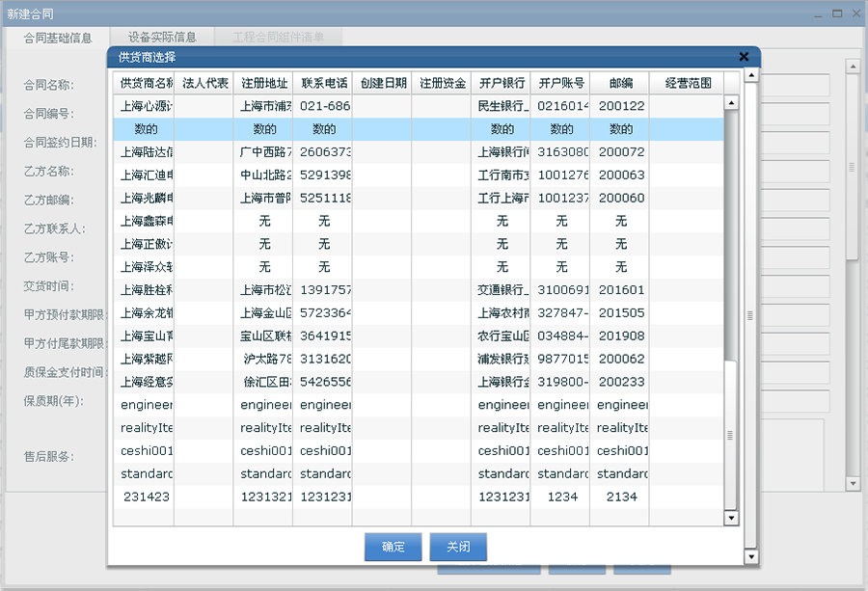Sort by the 供货商名称 column header
The image size is (868, 591).
coord(141,82)
